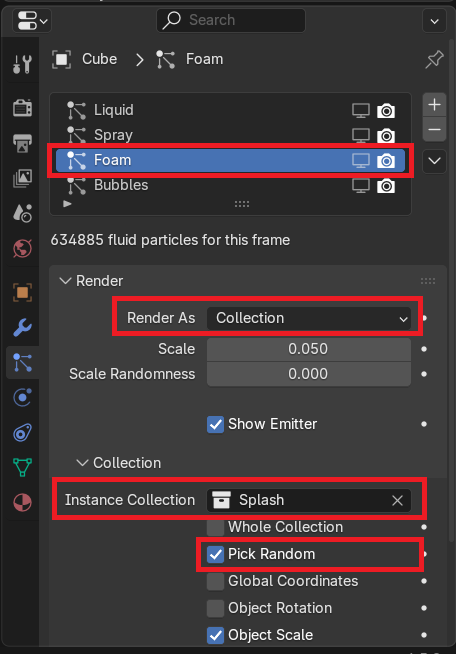Open the Modifiers wrench tab
The width and height of the screenshot is (456, 654).
(22, 327)
